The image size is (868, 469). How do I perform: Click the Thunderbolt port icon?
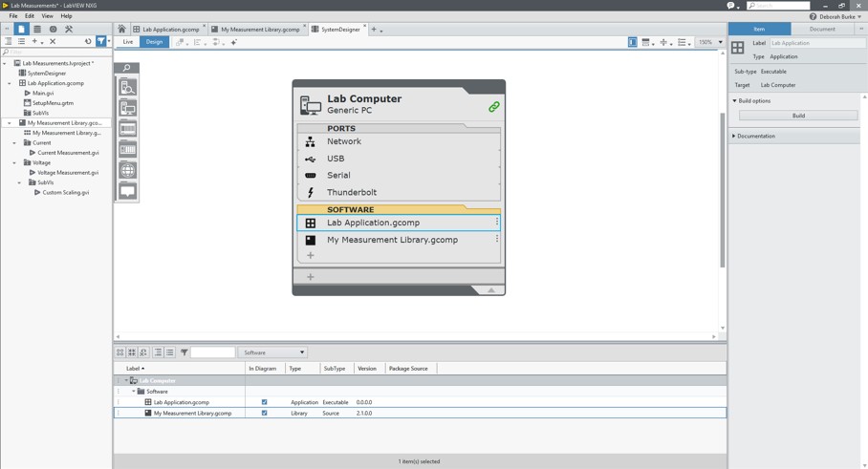[311, 192]
